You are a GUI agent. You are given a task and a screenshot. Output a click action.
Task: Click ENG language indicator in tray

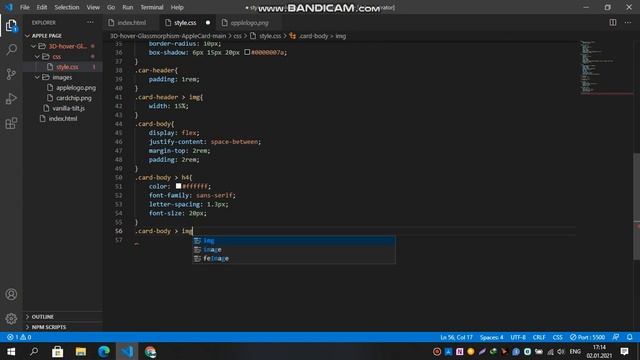pos(575,351)
